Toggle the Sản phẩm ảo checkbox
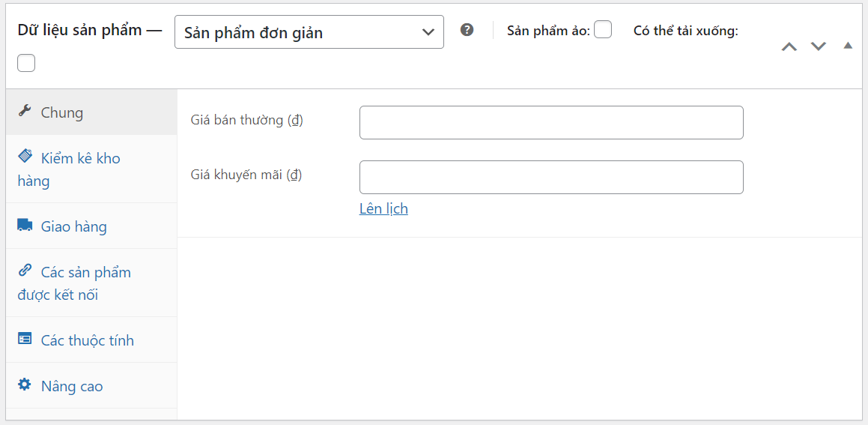This screenshot has height=425, width=868. click(x=603, y=30)
